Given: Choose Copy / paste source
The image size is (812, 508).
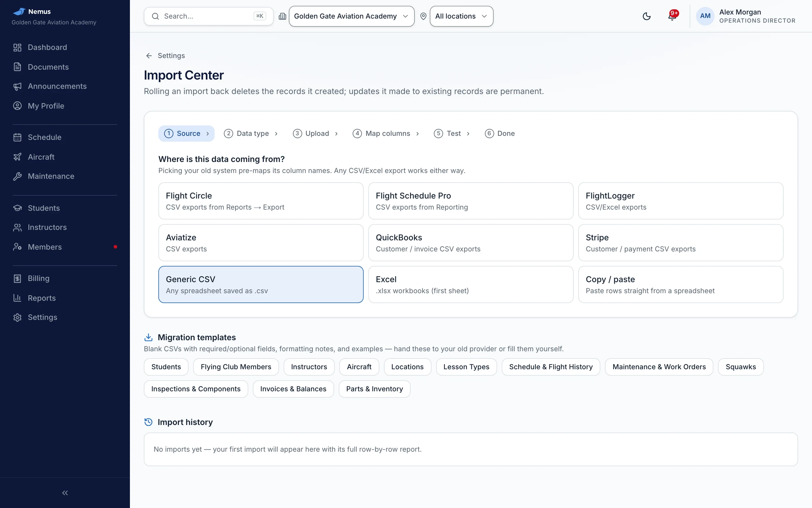Looking at the screenshot, I should [680, 284].
